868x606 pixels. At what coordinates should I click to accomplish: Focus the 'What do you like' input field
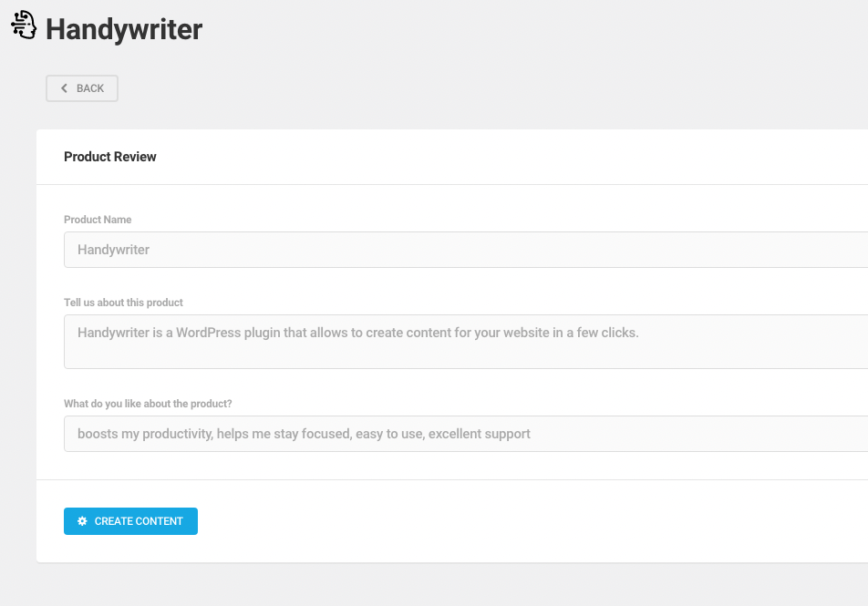[x=466, y=434]
